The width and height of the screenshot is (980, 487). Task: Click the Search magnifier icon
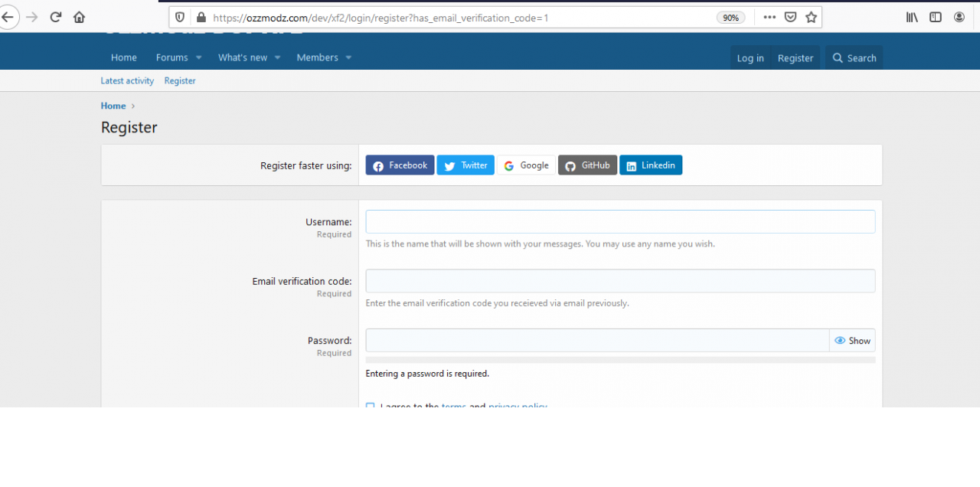pyautogui.click(x=838, y=57)
